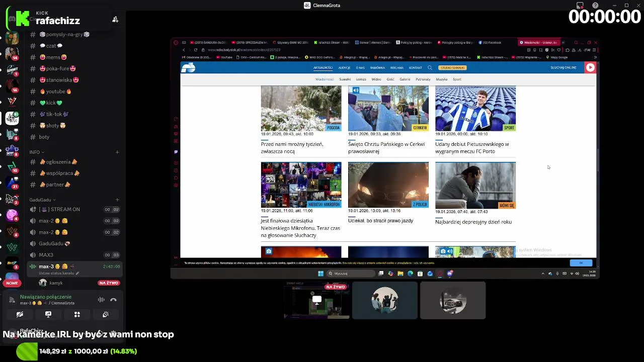Viewport: 644px width, 362px height.
Task: Join the GaduGadu voice channel
Action: (x=73, y=243)
